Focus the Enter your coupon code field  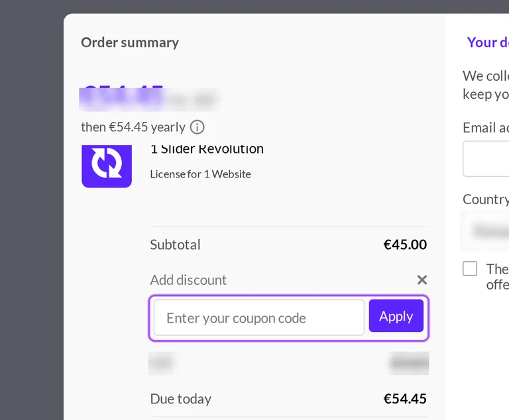tap(259, 317)
